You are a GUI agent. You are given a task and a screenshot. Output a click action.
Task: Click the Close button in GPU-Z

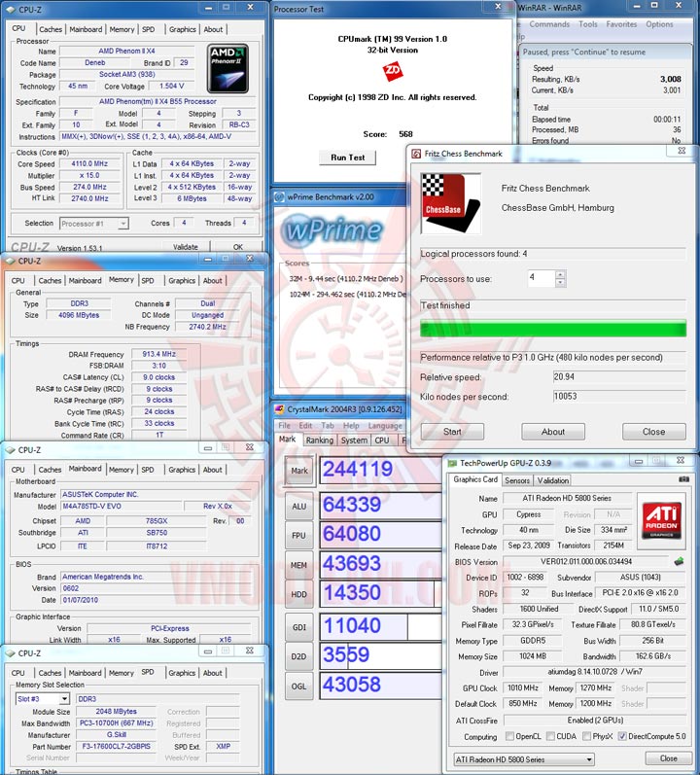pos(668,758)
